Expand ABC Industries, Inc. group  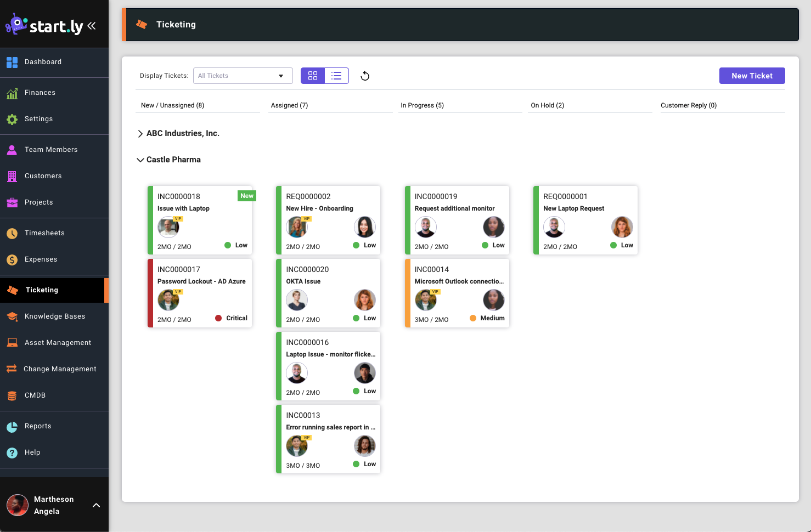pos(140,134)
